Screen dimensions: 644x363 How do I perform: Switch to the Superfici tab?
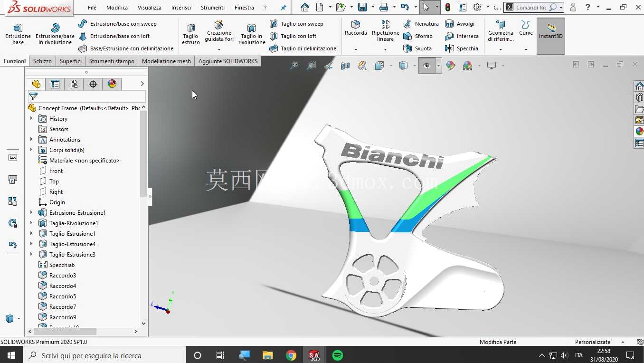click(71, 61)
